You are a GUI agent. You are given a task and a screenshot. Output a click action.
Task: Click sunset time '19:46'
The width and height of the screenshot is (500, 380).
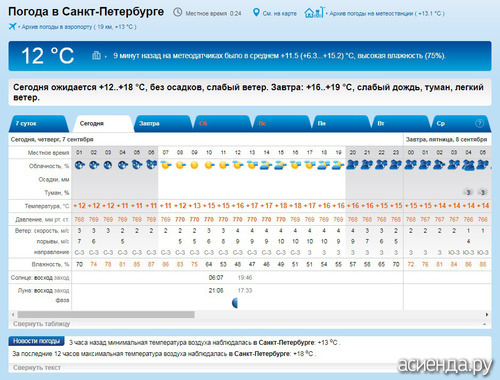245,277
